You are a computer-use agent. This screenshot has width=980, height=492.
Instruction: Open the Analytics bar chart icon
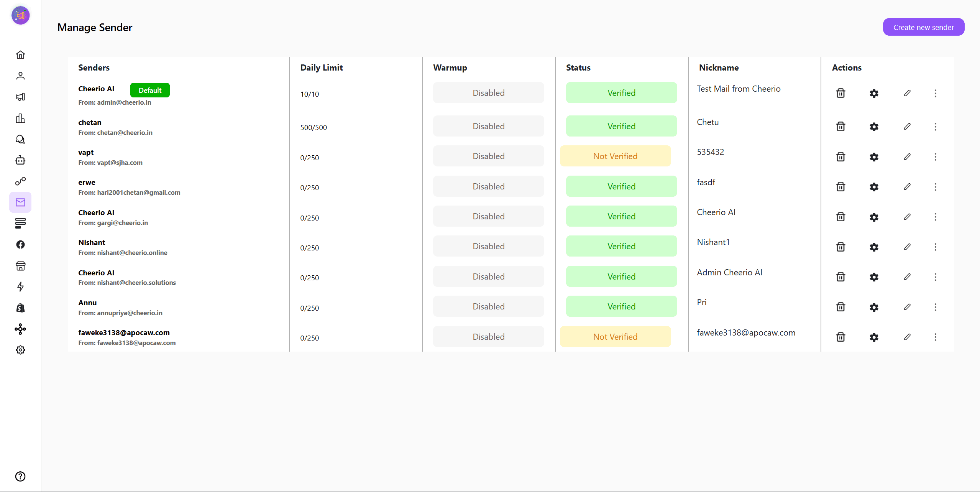click(x=20, y=118)
